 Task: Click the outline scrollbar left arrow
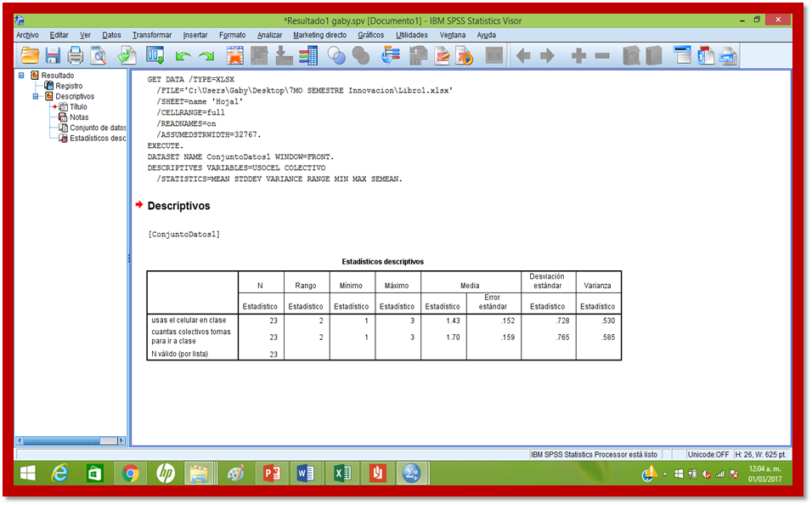click(x=20, y=440)
